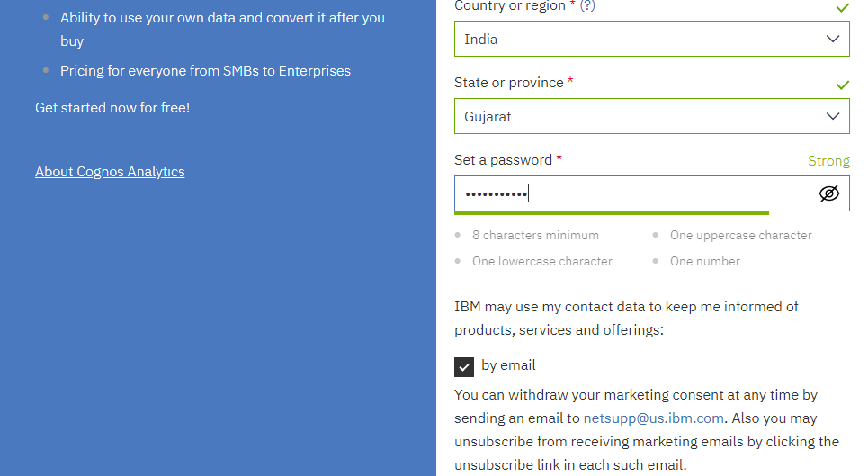Click the Strong password strength label

(x=828, y=161)
